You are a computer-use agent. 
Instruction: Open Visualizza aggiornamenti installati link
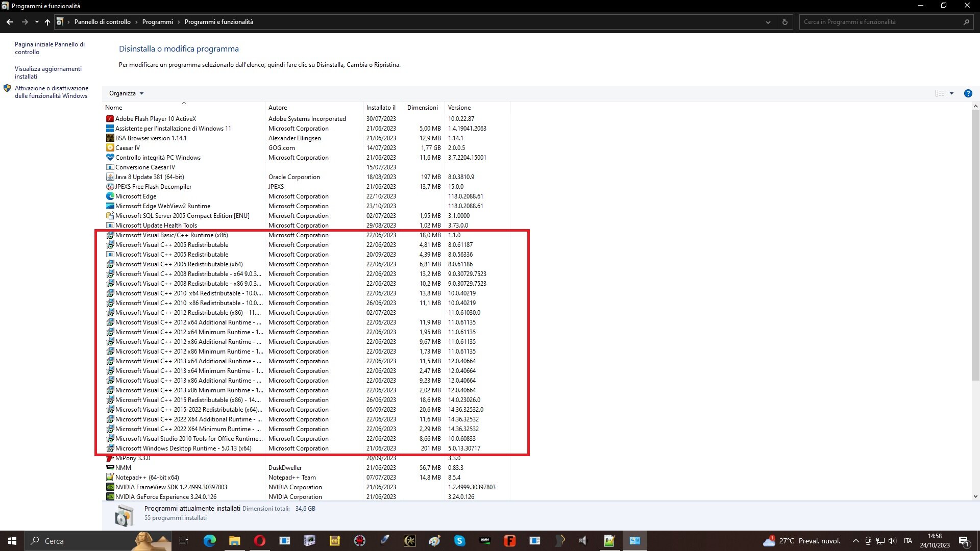point(48,72)
